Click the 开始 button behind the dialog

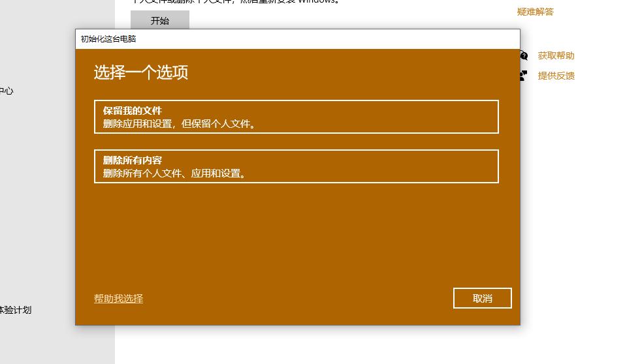tap(160, 20)
